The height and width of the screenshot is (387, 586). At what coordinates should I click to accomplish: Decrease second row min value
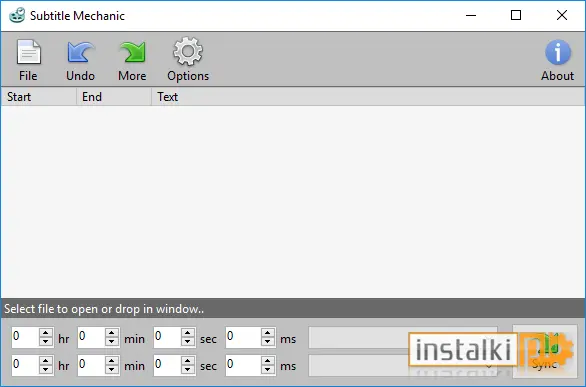click(x=112, y=370)
